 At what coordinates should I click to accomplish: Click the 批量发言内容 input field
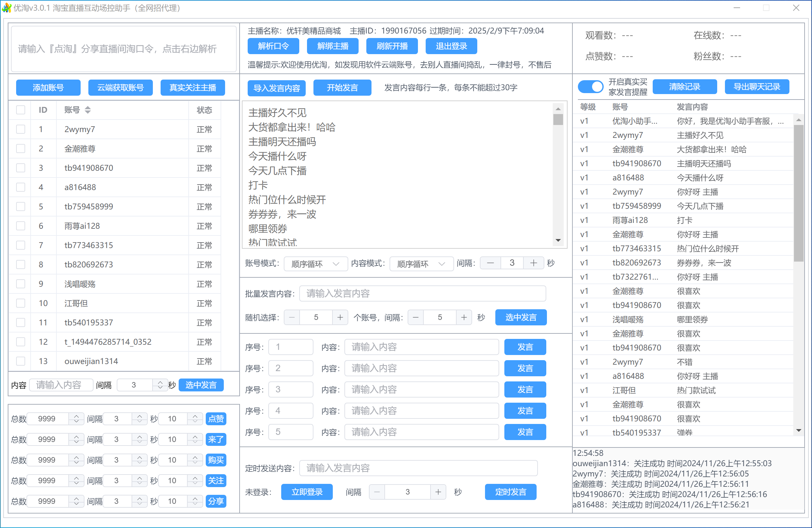coord(422,293)
